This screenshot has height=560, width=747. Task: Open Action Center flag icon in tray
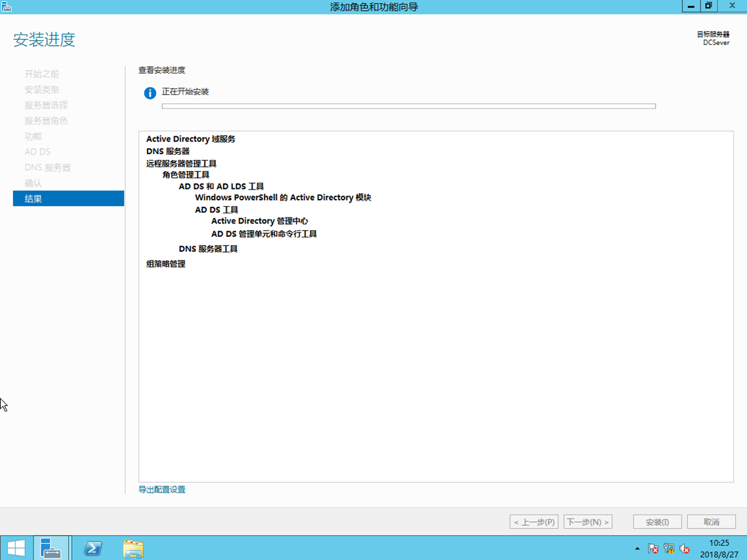coord(653,549)
